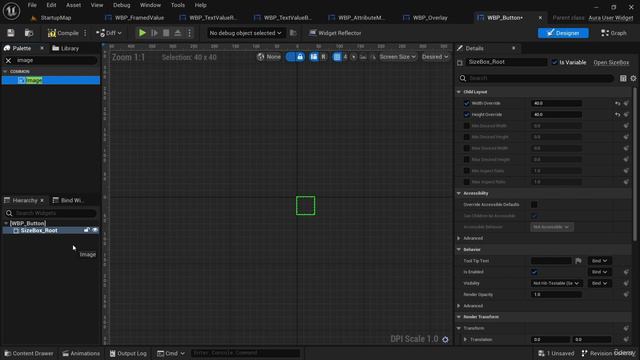Open the Debug menu
The height and width of the screenshot is (360, 640).
pos(122,5)
